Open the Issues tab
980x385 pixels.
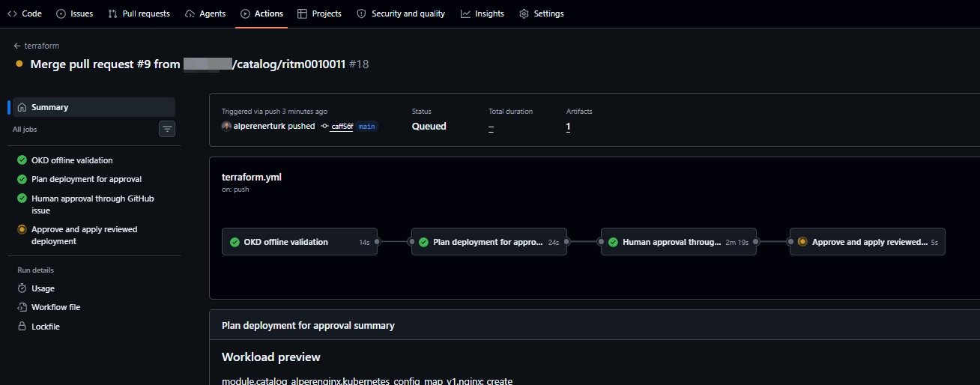tap(74, 13)
